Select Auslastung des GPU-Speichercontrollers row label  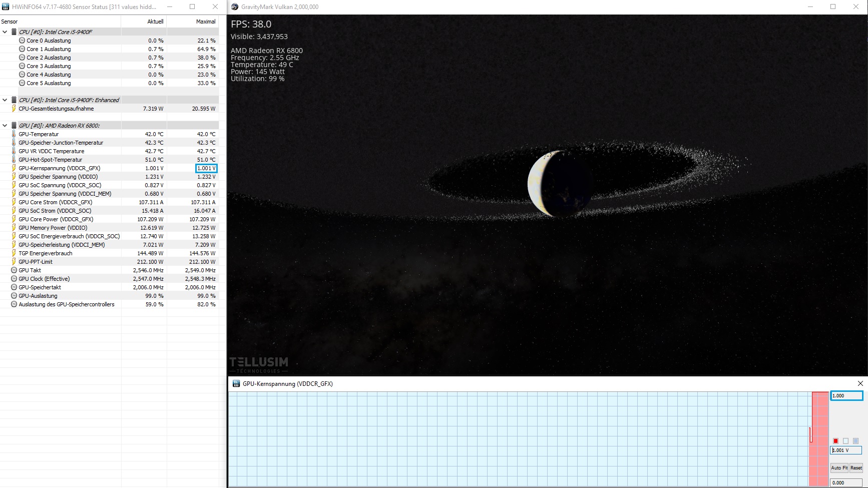[67, 304]
